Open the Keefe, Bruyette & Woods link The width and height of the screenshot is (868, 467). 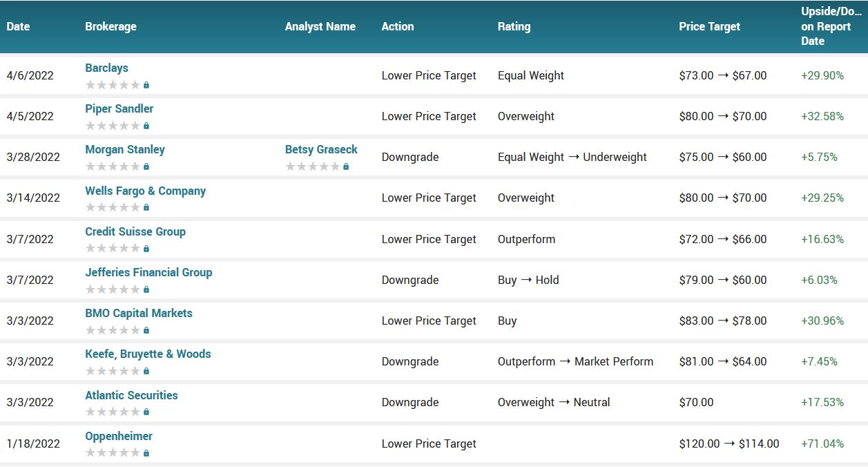[148, 354]
